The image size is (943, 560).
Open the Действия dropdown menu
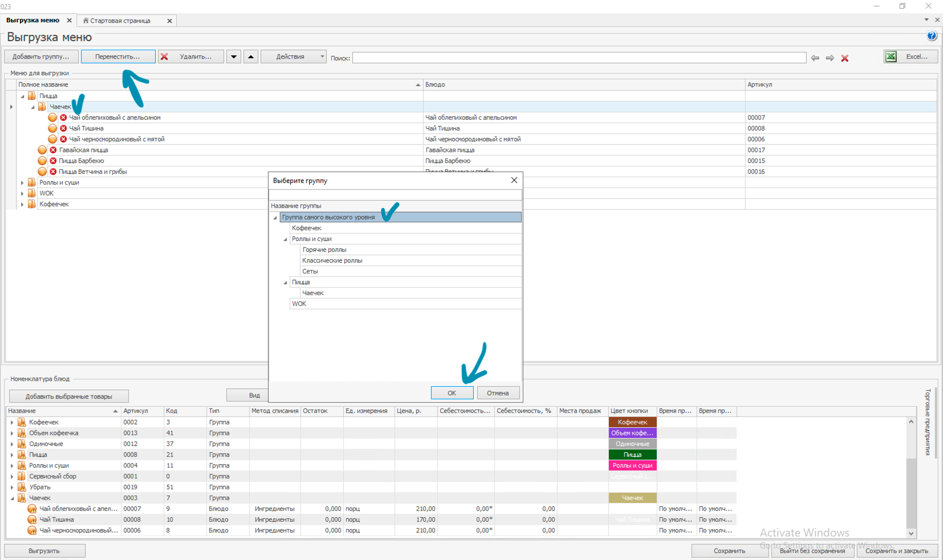tap(293, 56)
